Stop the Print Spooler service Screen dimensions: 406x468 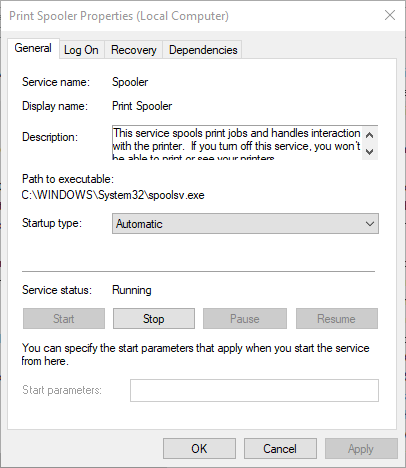154,319
